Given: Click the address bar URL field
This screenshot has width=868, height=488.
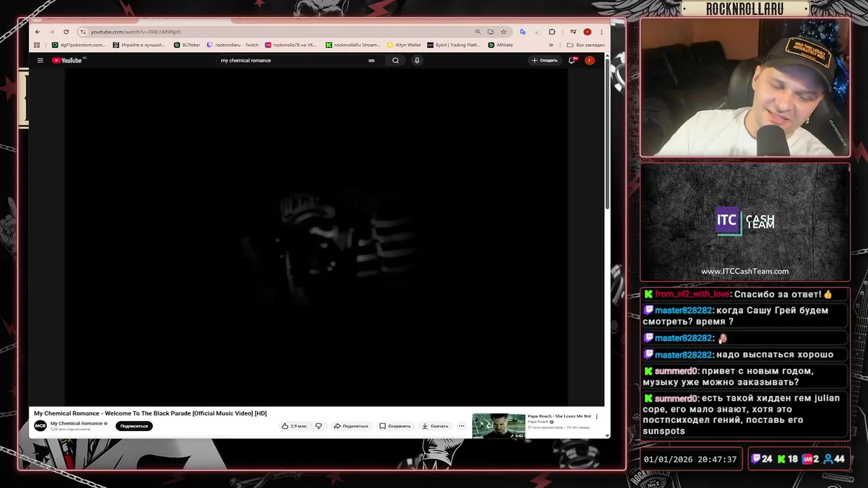Looking at the screenshot, I should click(x=271, y=32).
